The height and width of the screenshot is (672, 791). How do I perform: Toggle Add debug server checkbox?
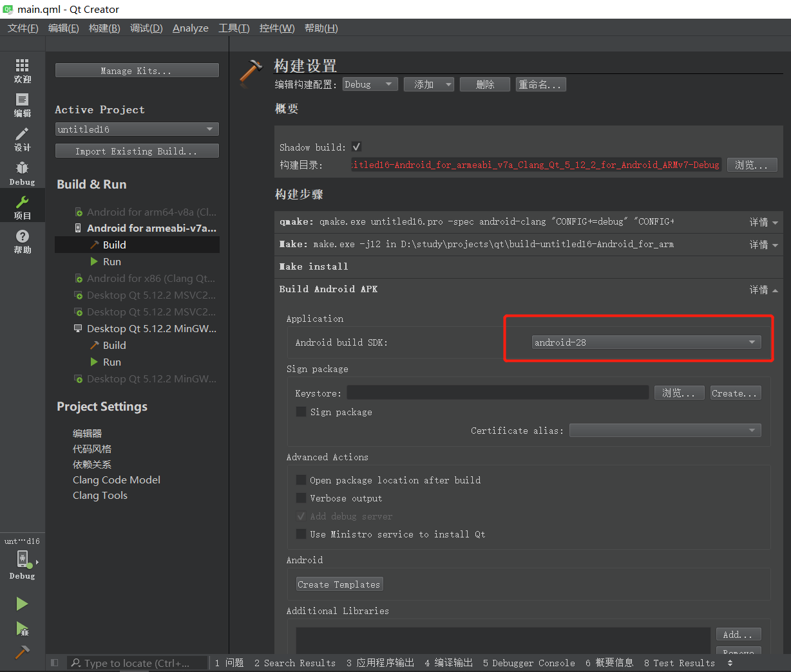[x=301, y=516]
